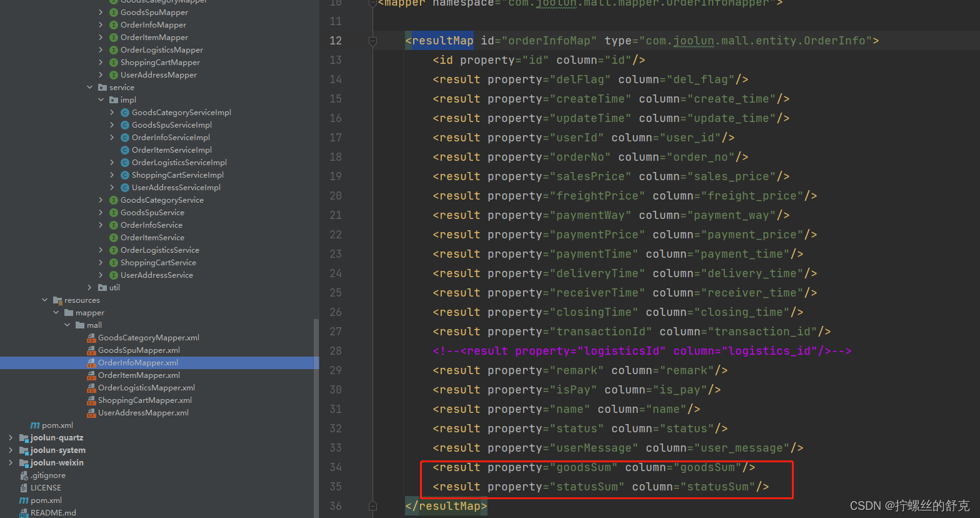This screenshot has width=980, height=518.
Task: Place cursor on orderInfoMap id value
Action: (x=549, y=41)
